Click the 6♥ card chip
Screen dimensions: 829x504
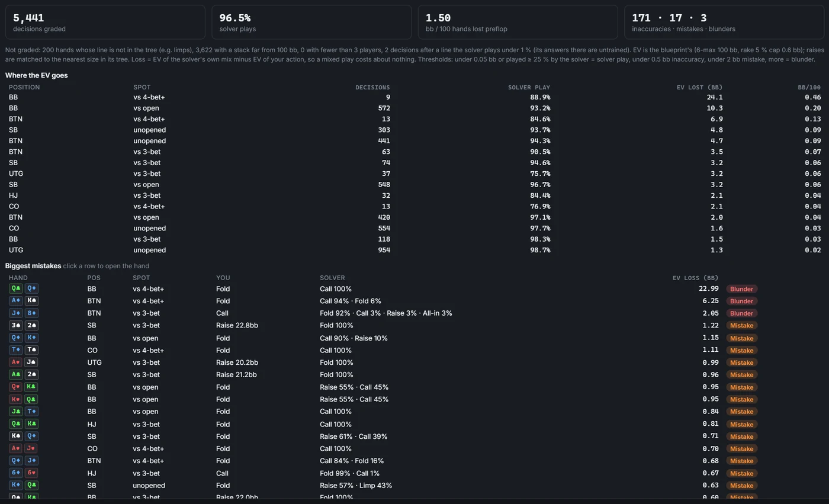tap(31, 473)
